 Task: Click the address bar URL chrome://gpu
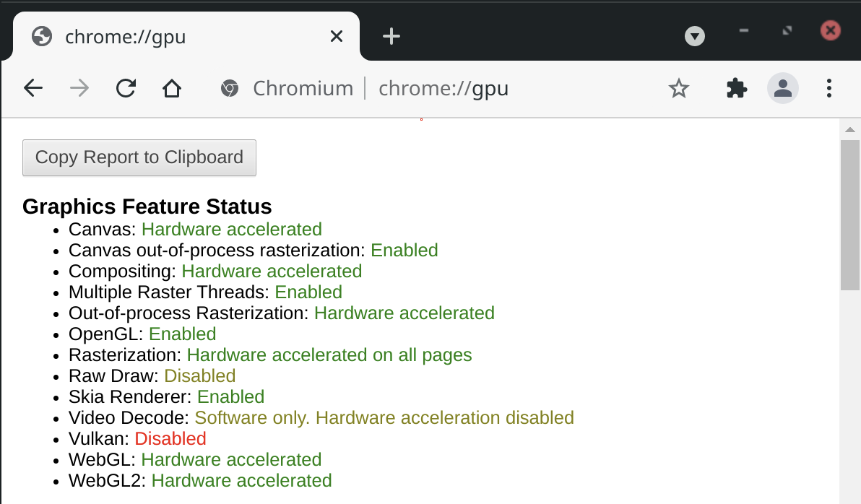(444, 88)
